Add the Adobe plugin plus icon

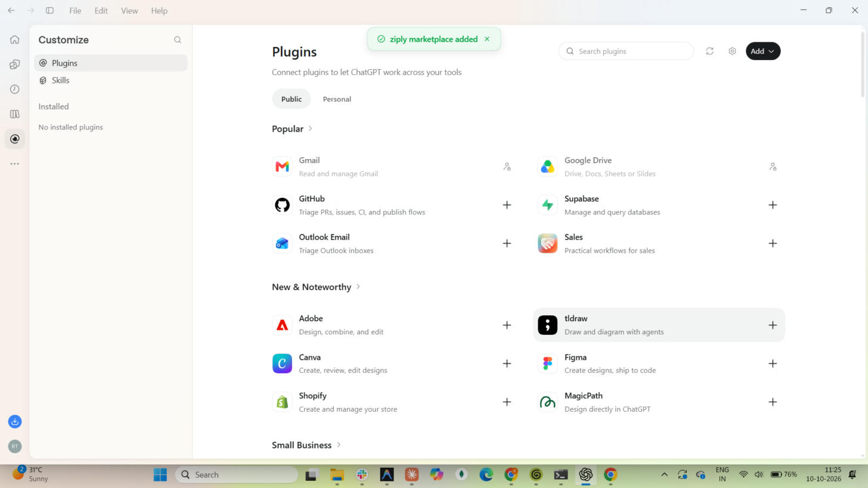(x=507, y=325)
